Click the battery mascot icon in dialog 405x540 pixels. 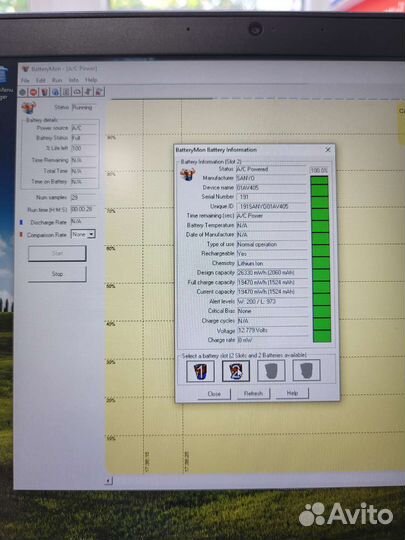[x=188, y=174]
